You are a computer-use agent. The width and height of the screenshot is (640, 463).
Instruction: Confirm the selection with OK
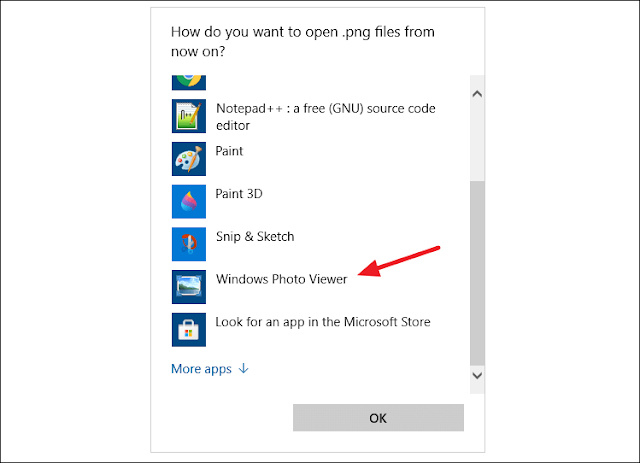[x=378, y=418]
